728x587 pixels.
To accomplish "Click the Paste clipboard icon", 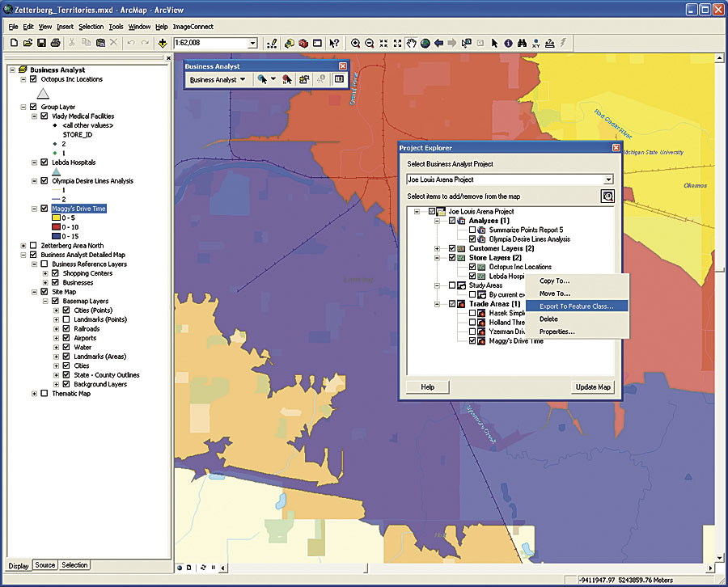I will tap(100, 43).
